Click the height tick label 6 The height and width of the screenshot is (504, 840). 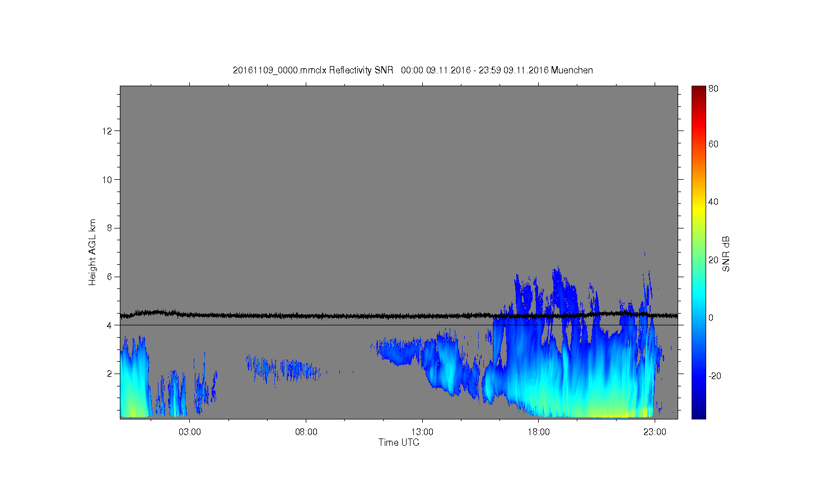click(110, 277)
